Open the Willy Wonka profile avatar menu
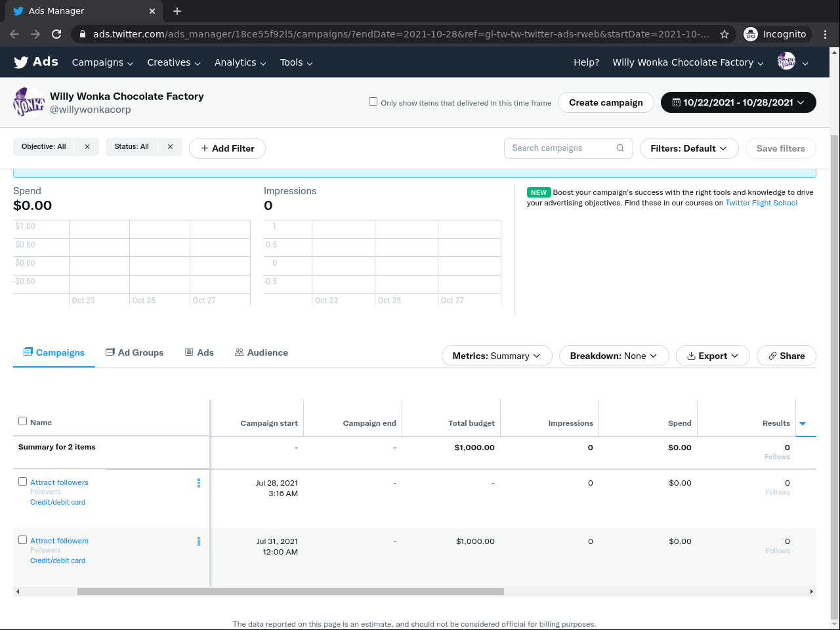 (793, 62)
